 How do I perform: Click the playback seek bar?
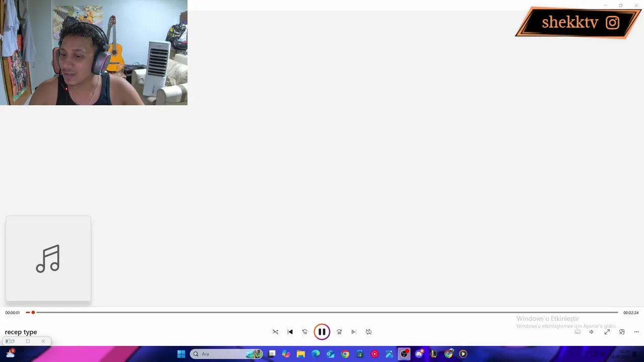[322, 313]
